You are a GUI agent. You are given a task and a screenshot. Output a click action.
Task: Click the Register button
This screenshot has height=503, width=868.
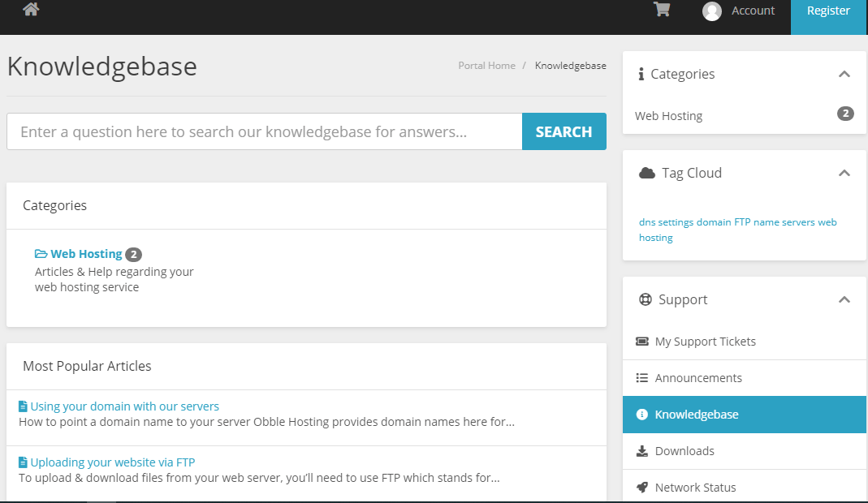829,16
